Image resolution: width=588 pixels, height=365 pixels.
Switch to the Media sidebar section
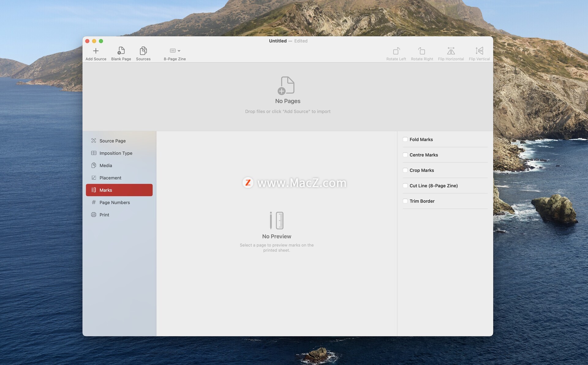click(x=106, y=165)
